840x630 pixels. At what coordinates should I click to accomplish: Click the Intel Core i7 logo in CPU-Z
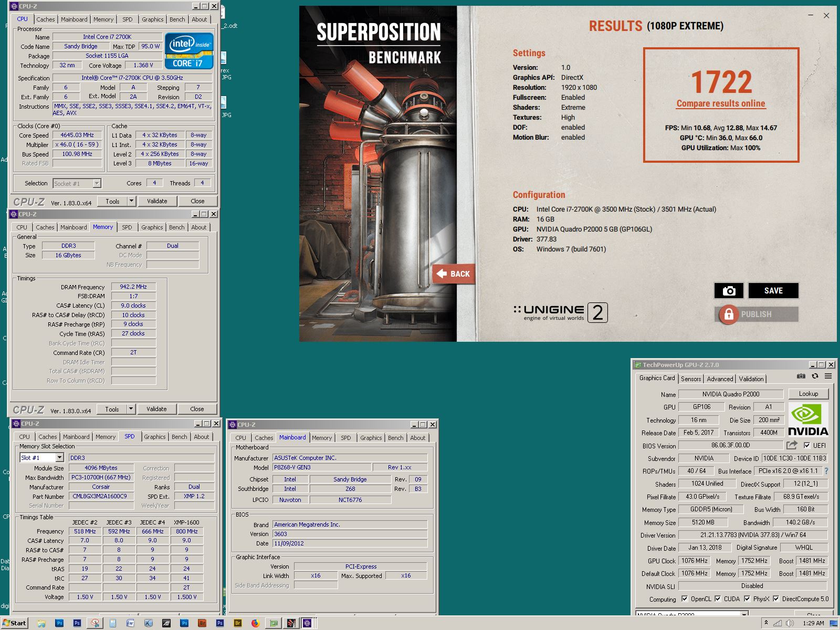(x=189, y=50)
